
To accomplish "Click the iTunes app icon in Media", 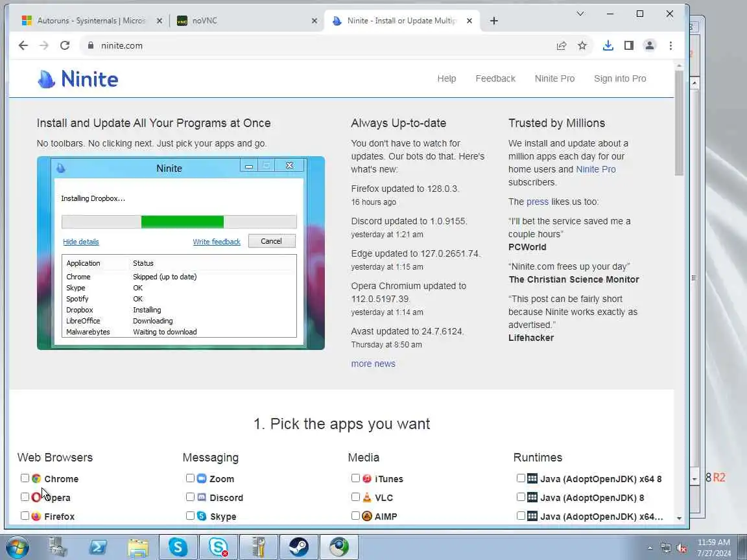I will (x=367, y=478).
